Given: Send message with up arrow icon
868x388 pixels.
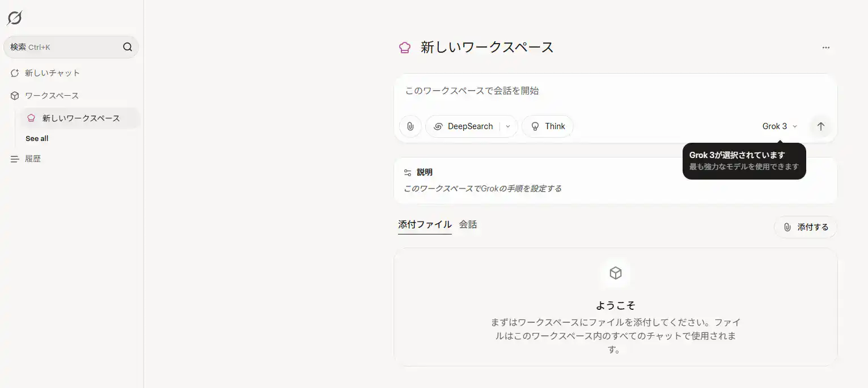Looking at the screenshot, I should pos(820,126).
